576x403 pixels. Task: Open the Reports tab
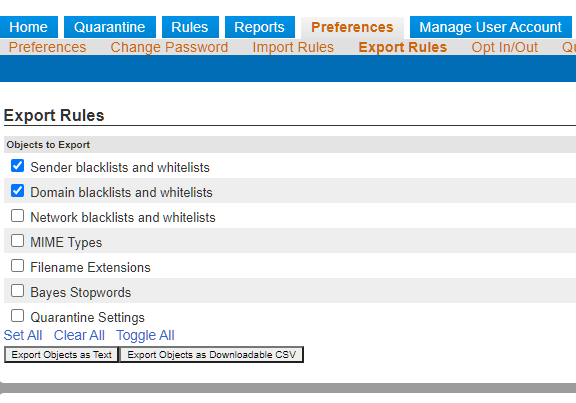260,27
